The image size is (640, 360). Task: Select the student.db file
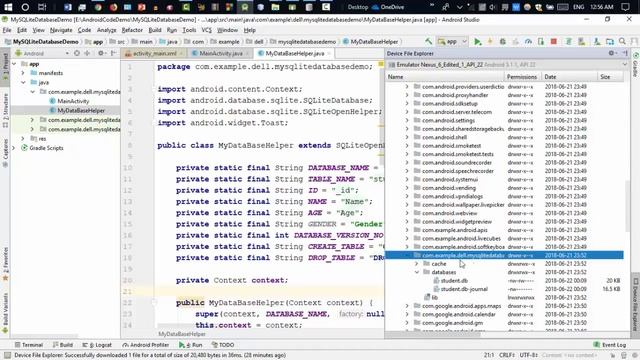coord(454,281)
